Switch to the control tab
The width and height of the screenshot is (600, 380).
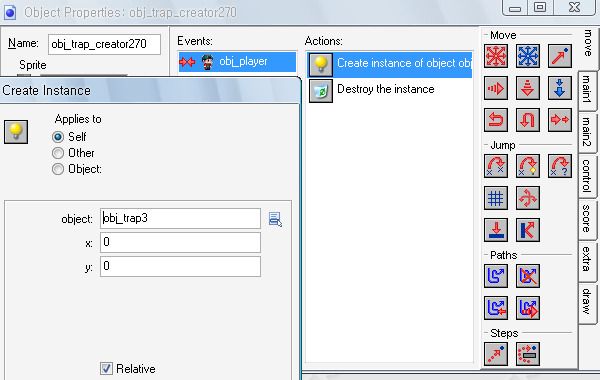point(587,176)
